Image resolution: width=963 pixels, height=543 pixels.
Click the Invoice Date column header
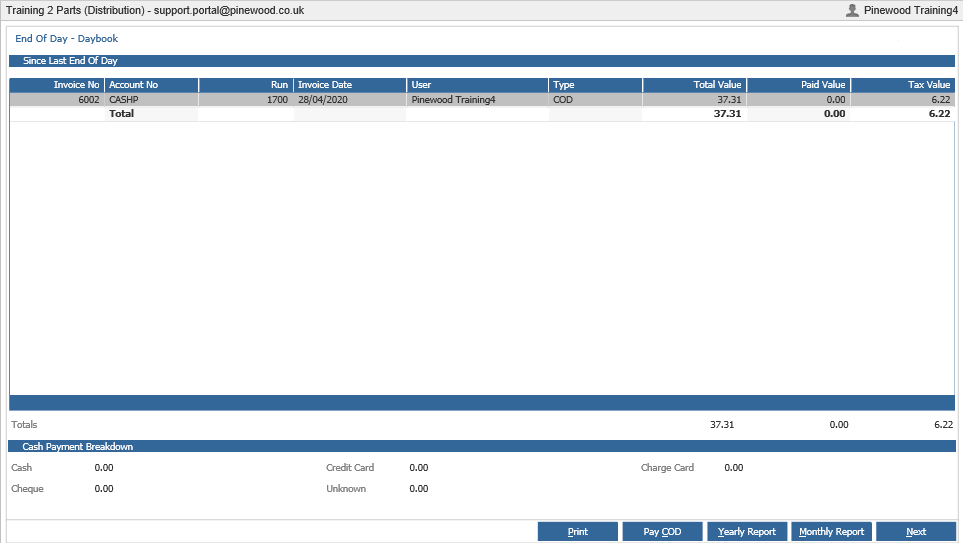(x=350, y=85)
